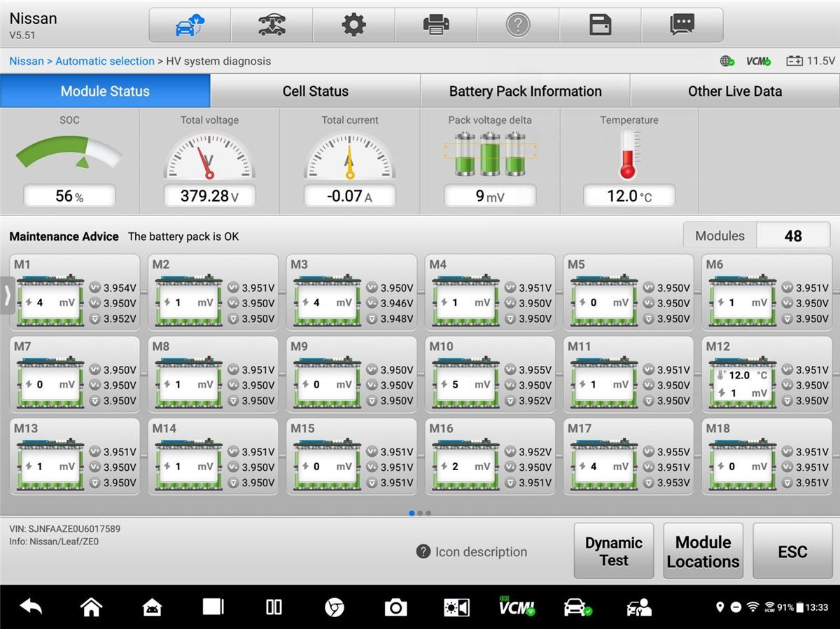Viewport: 840px width, 629px height.
Task: Tap the VCM icon in bottom bar
Action: pos(517,607)
